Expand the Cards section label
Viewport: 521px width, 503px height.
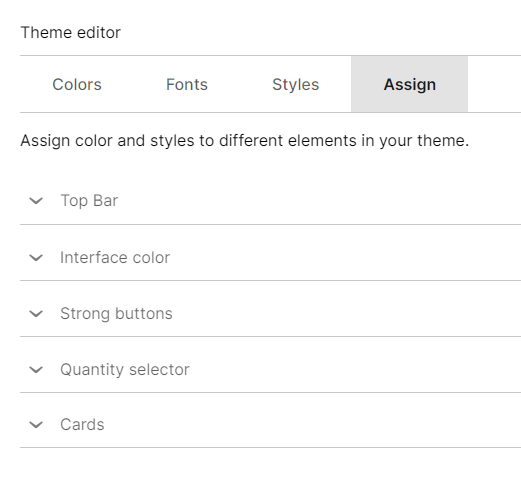click(82, 424)
